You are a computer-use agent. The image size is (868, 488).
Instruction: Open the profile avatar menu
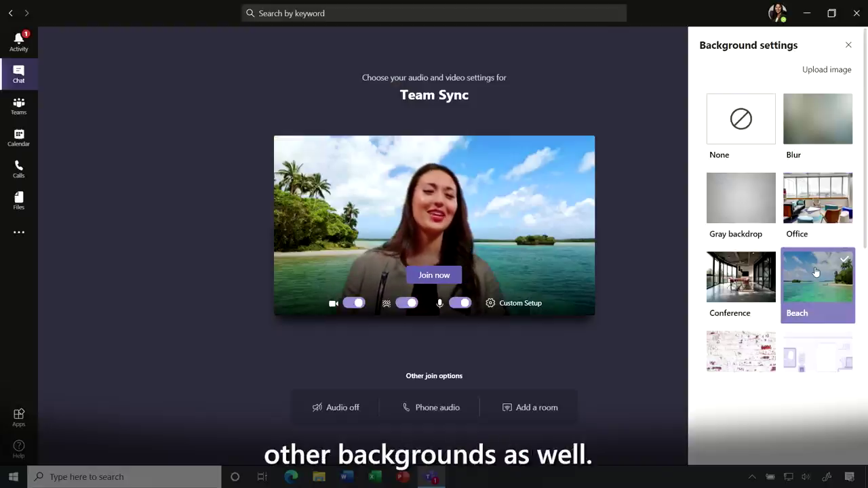776,13
